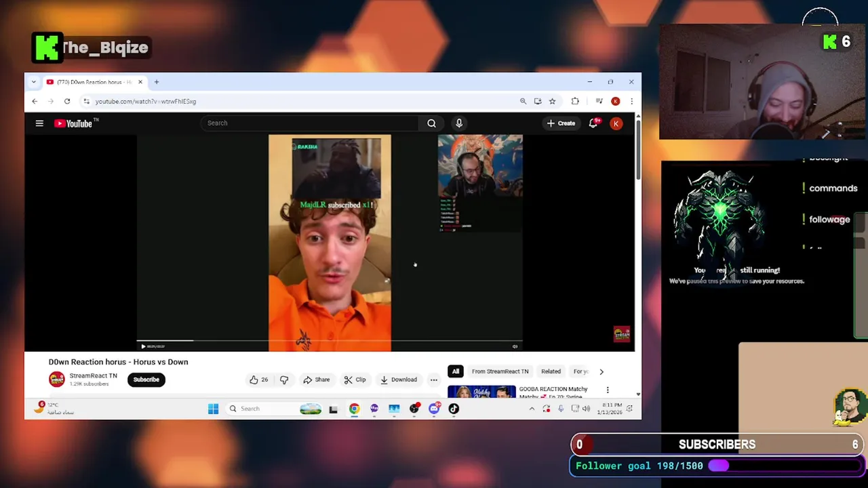This screenshot has height=488, width=868.
Task: Close the D0wn Reaction horus tab
Action: [140, 82]
